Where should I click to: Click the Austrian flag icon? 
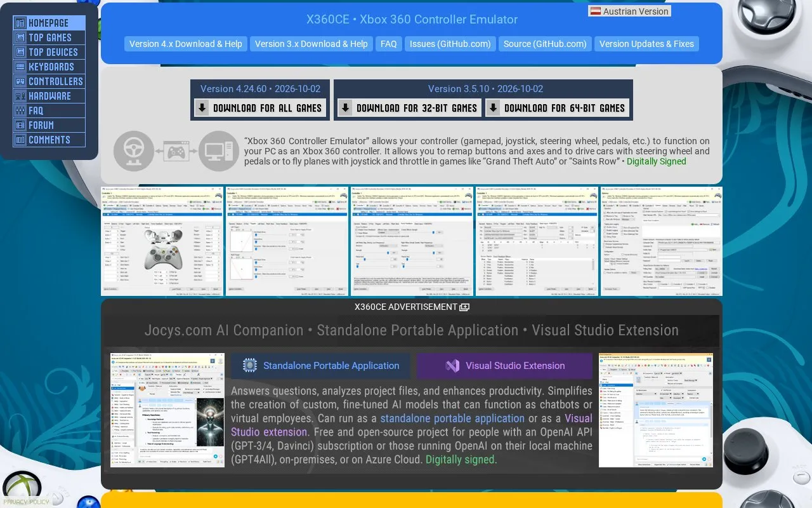point(596,11)
